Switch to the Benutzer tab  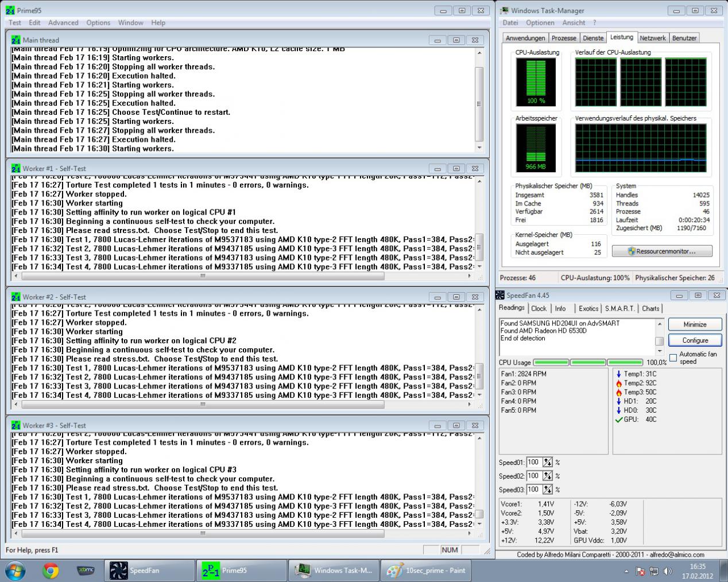point(684,38)
